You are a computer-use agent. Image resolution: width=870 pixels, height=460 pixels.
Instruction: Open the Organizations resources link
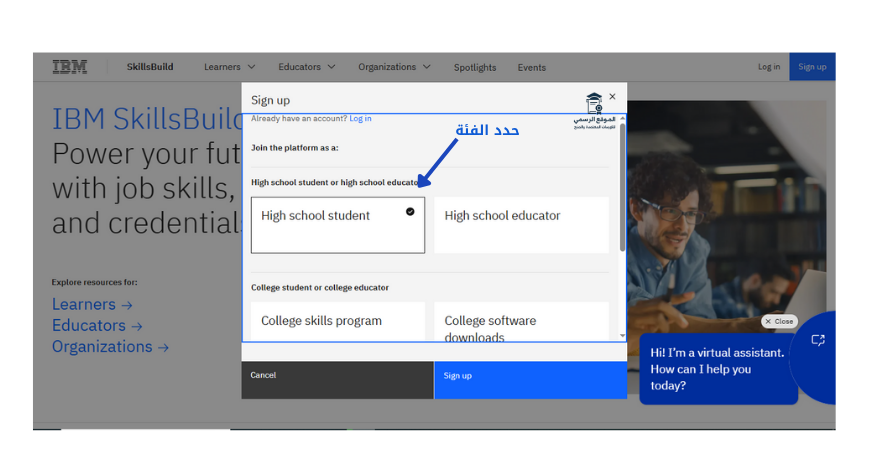[110, 346]
